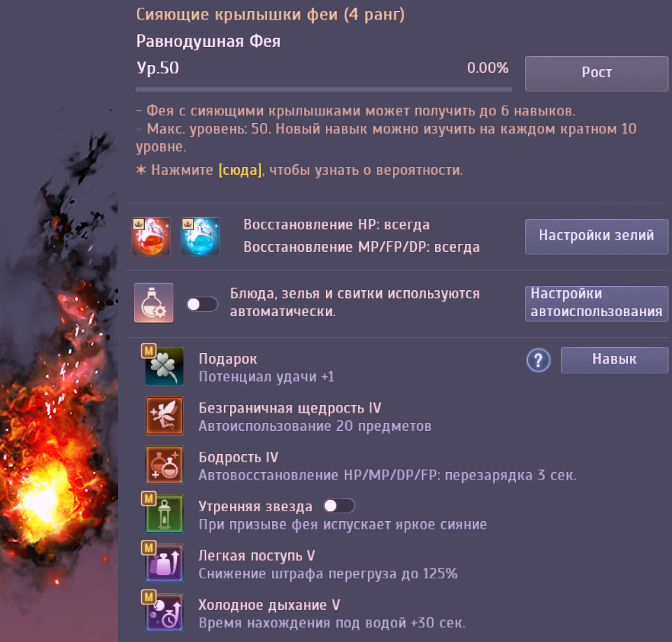This screenshot has height=642, width=672.
Task: Select the Безграничная щедрость fairy skill icon
Action: 164,415
